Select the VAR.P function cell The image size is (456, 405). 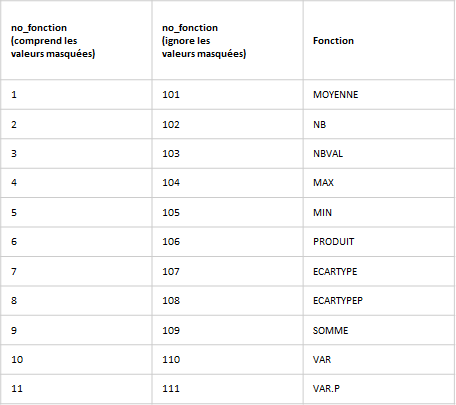tap(378, 389)
